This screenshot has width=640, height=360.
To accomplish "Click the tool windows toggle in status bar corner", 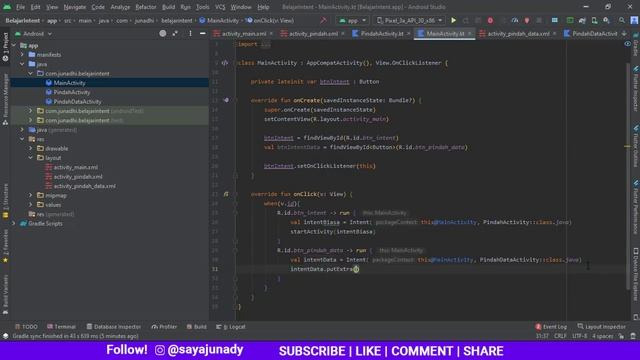I will 5,336.
